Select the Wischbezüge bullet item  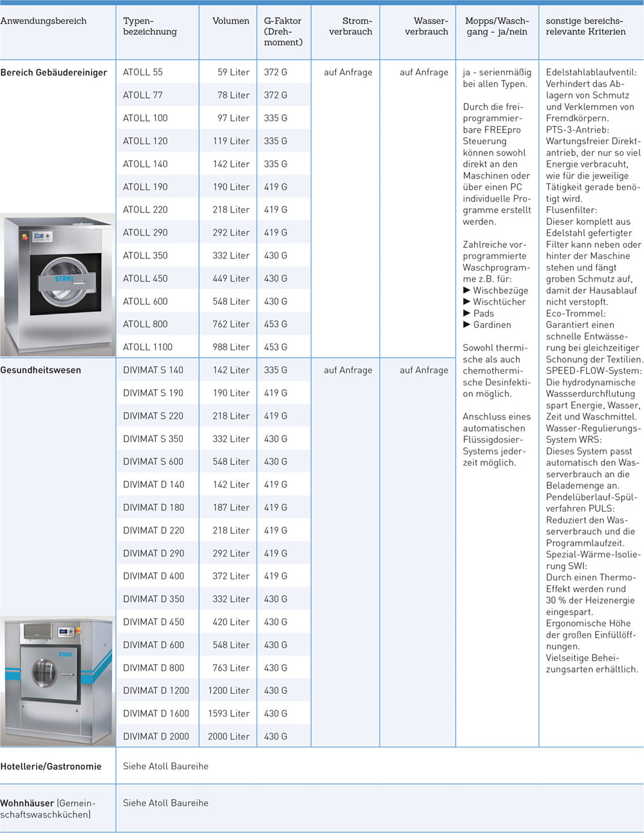(496, 291)
